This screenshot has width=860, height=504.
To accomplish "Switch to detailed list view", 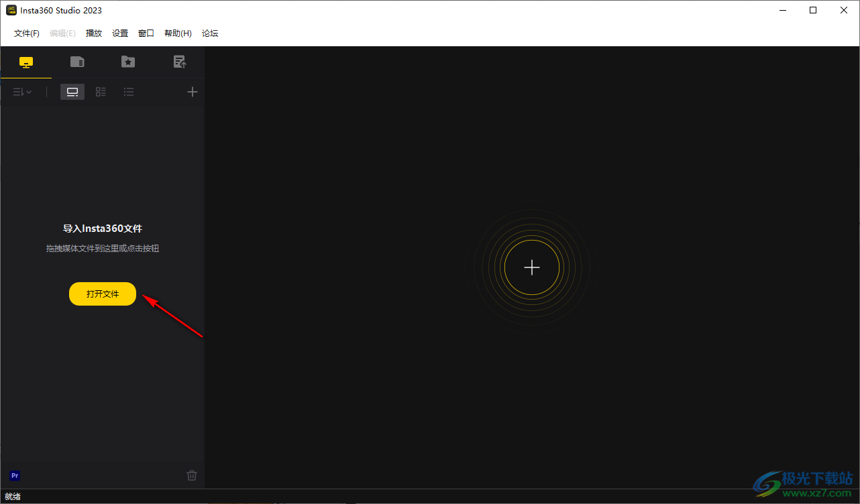I will 101,92.
